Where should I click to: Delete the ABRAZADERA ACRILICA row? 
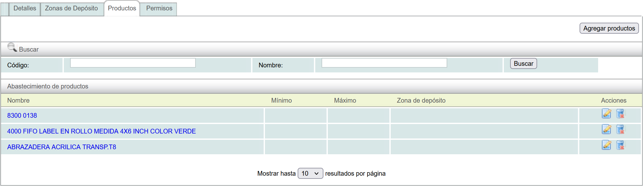click(620, 145)
